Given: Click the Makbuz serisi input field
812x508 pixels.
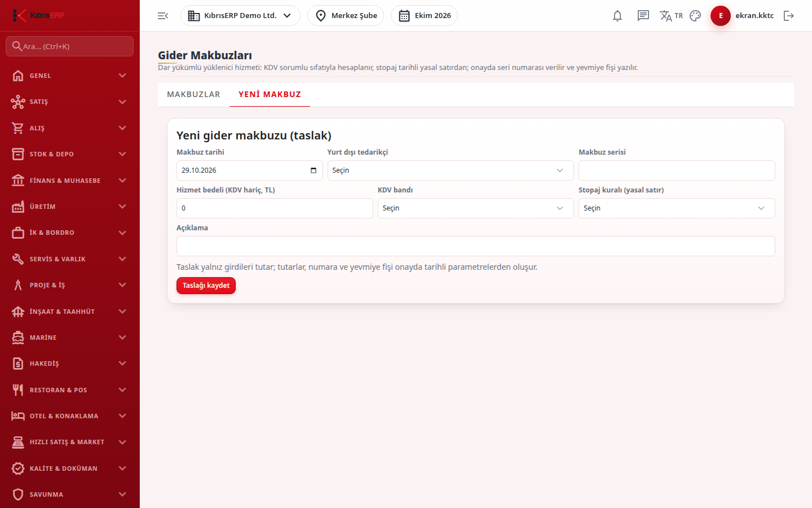Looking at the screenshot, I should click(x=677, y=170).
